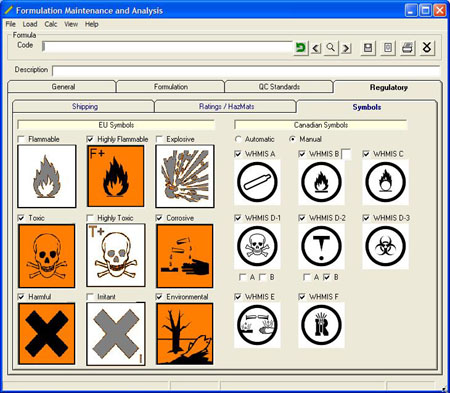Click the WHMIS D-2 T symbol icon

(x=321, y=246)
